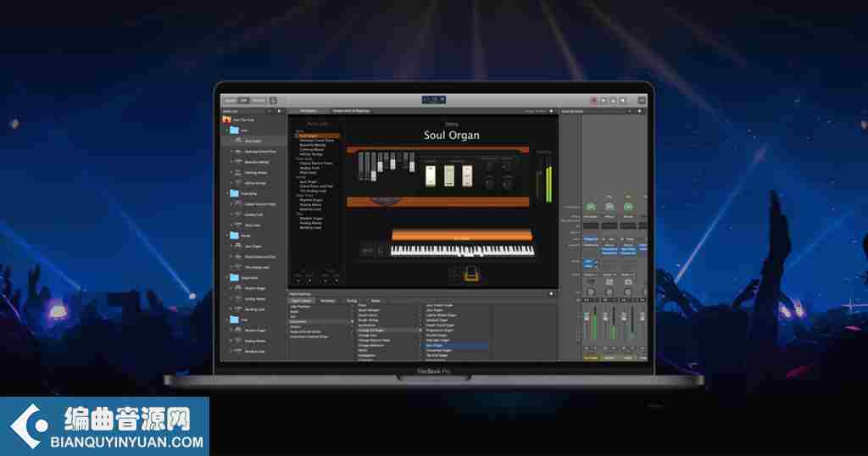Click the on-screen piano keyboard
This screenshot has height=456, width=868.
click(462, 251)
